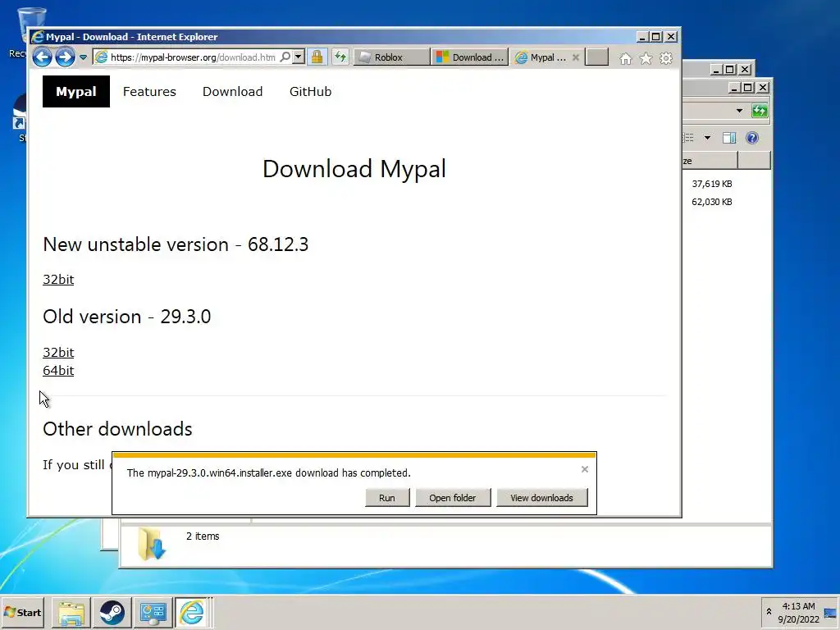Minimize the Internet Explorer window
This screenshot has height=630, width=840.
point(641,37)
